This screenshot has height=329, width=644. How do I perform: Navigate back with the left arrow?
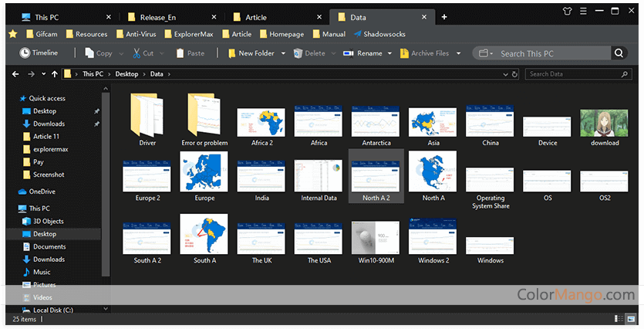click(17, 74)
